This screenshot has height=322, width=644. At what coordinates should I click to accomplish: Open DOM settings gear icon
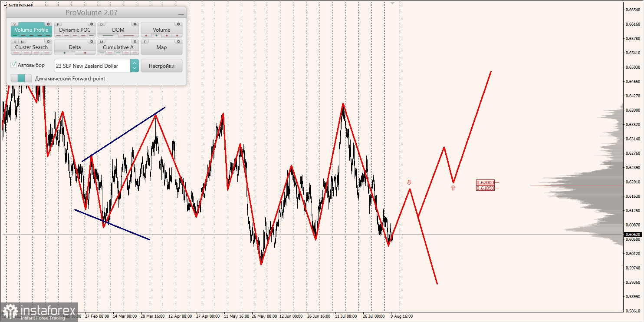[x=135, y=24]
